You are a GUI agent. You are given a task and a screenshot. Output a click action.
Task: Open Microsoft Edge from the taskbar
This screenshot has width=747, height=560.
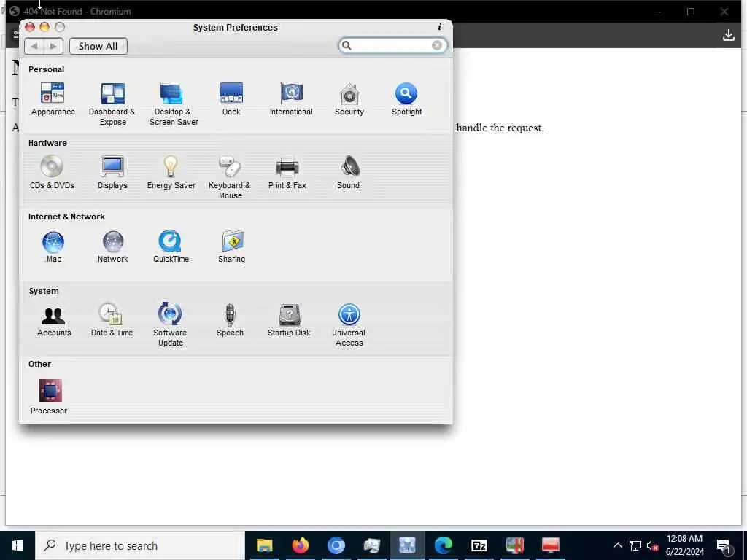pos(443,545)
